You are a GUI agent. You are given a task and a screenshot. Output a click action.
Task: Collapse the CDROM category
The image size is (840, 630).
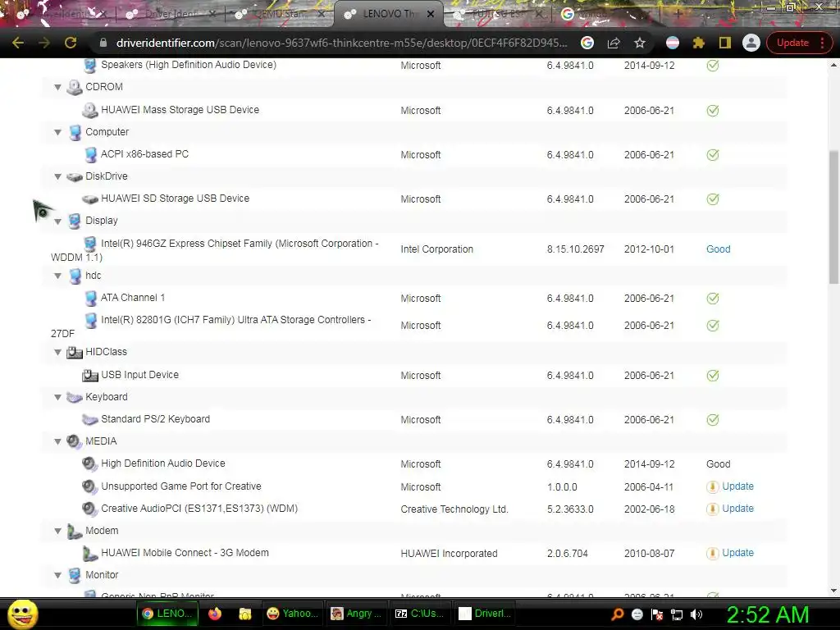(x=57, y=87)
